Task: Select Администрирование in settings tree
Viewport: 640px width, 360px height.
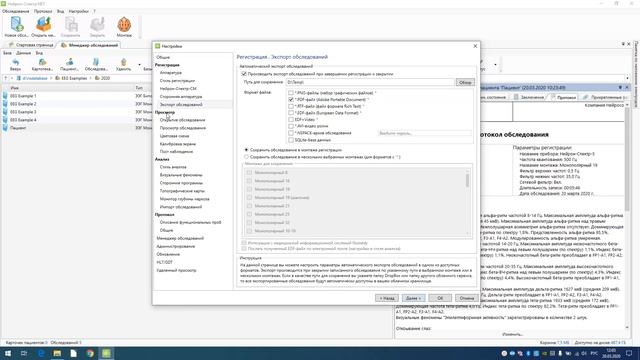Action: pyautogui.click(x=176, y=247)
